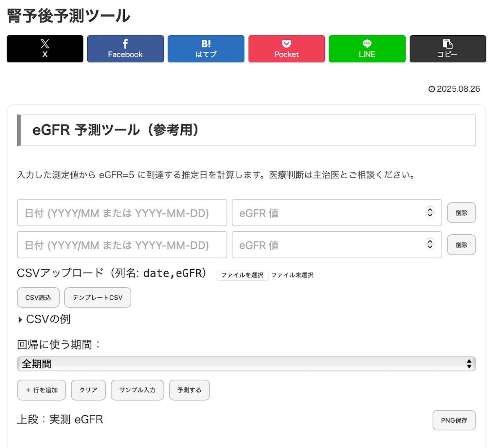Share the page on X

[x=45, y=49]
